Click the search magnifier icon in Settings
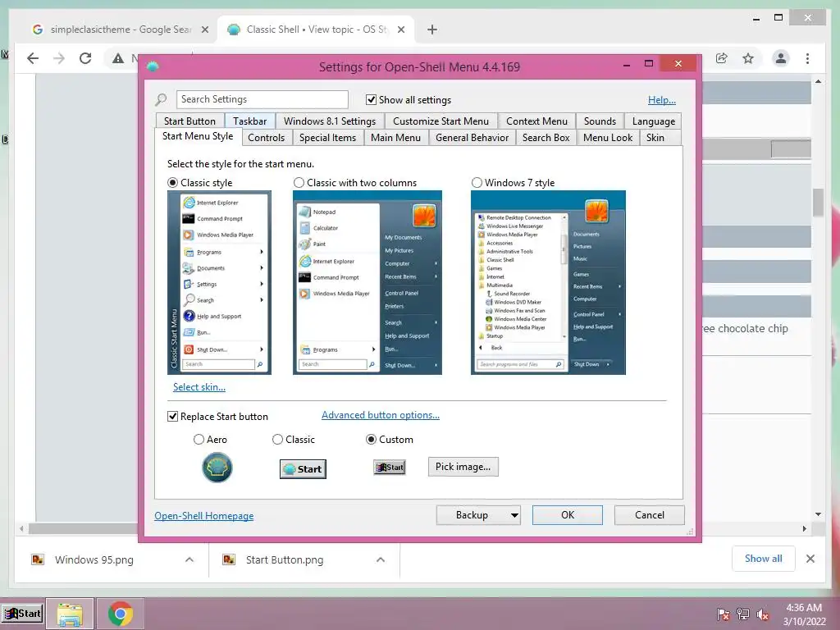 (161, 99)
